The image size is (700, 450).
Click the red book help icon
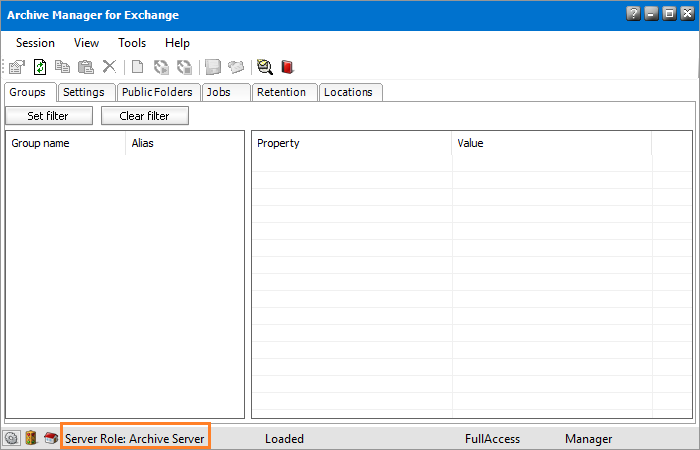point(288,67)
